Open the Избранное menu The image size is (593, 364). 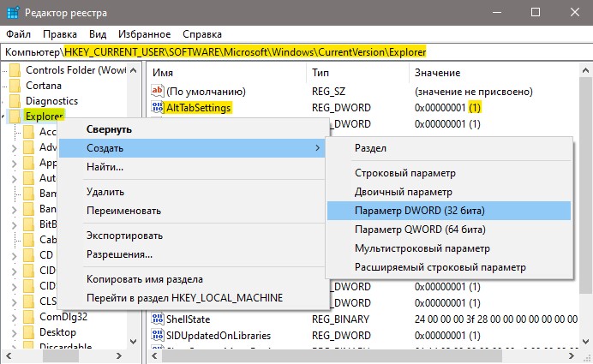(x=145, y=34)
